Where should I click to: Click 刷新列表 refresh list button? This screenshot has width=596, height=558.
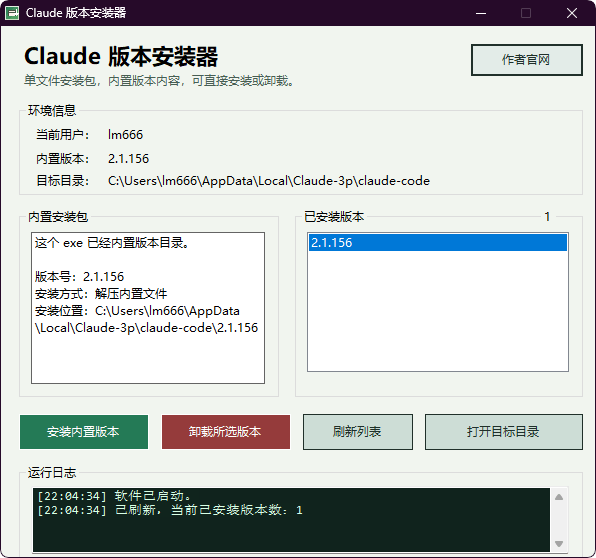click(x=358, y=432)
